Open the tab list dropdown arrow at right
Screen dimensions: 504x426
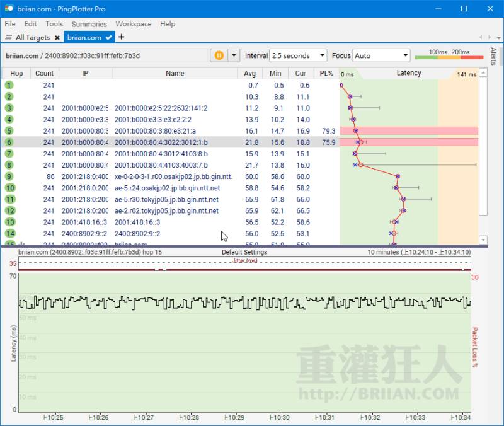(x=498, y=38)
